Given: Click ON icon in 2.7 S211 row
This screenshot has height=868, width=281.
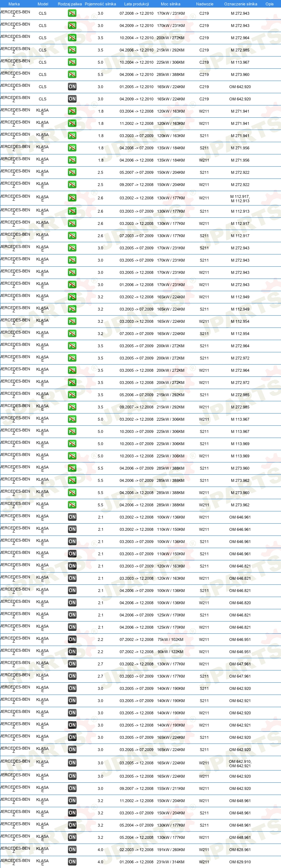Looking at the screenshot, I should 72,676.
